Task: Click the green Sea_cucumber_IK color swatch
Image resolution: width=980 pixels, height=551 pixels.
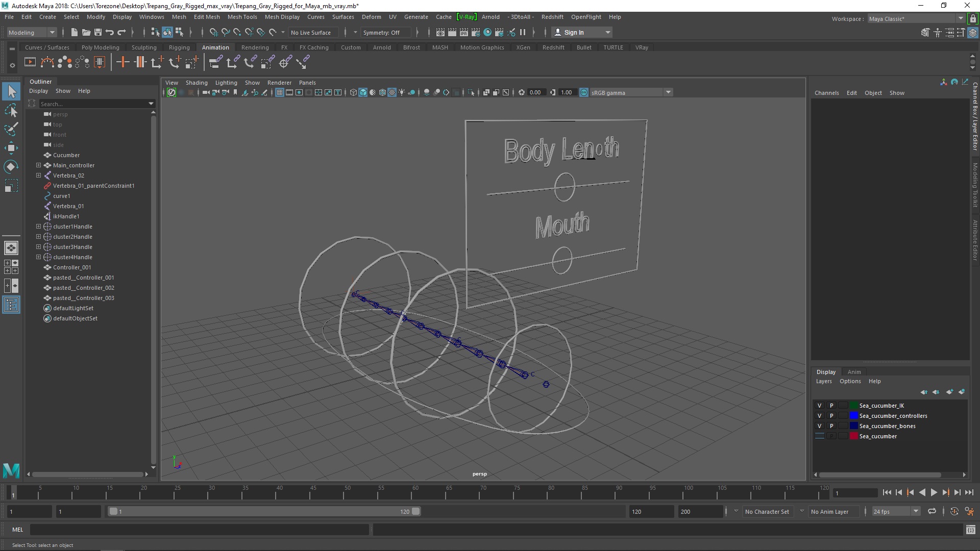Action: coord(853,406)
